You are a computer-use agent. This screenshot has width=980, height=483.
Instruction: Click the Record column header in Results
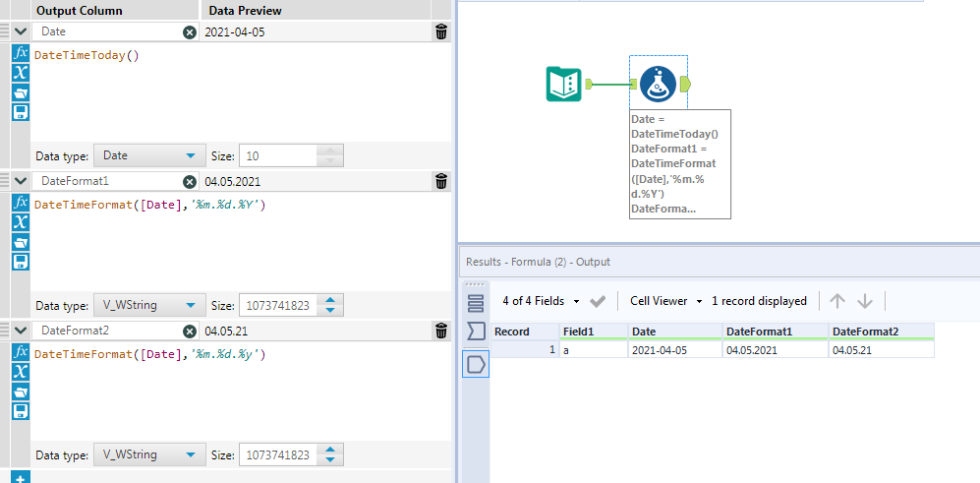point(525,332)
